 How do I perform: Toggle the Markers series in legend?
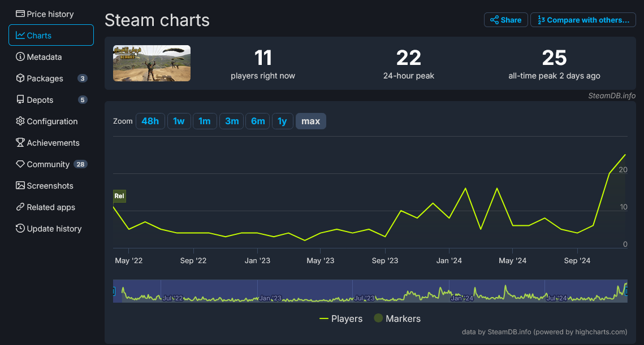[x=397, y=318]
